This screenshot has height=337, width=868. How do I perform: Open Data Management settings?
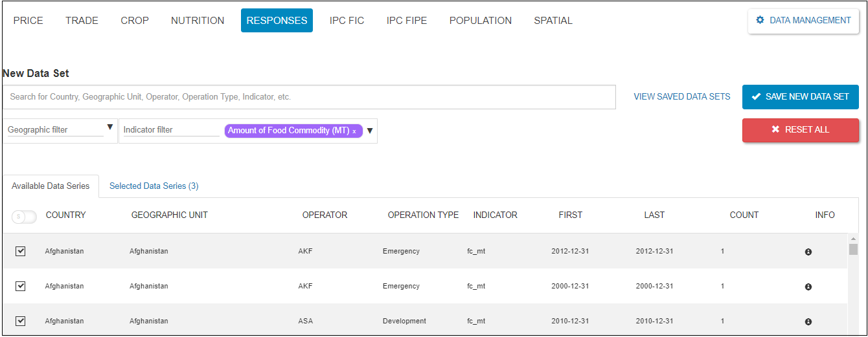tap(803, 21)
